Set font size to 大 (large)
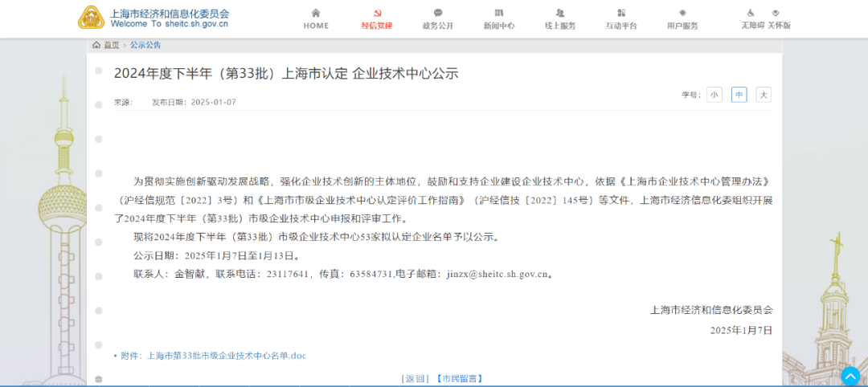 click(764, 95)
